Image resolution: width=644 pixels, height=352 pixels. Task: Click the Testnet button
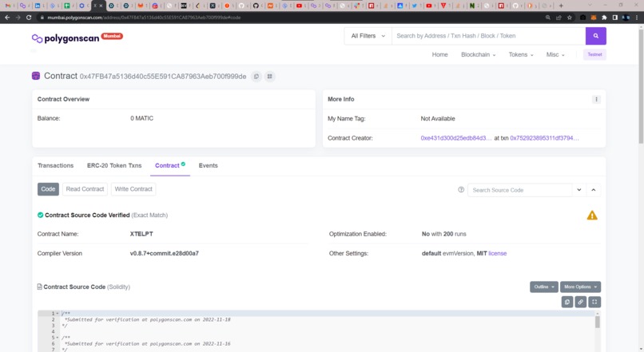pyautogui.click(x=594, y=54)
